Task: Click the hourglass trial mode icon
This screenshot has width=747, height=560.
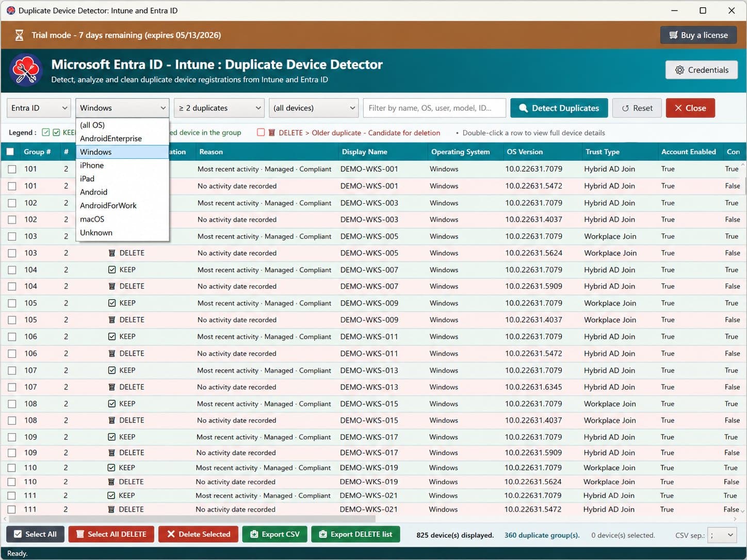Action: click(19, 35)
